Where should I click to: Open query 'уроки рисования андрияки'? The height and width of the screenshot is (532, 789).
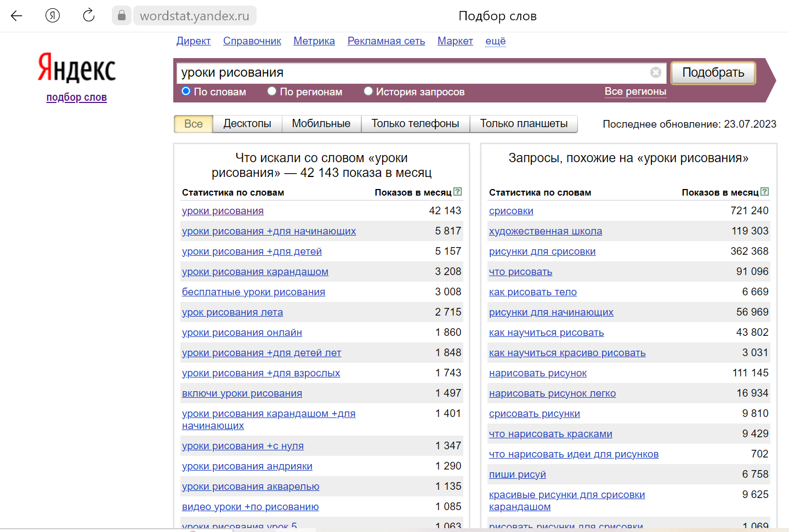point(247,466)
